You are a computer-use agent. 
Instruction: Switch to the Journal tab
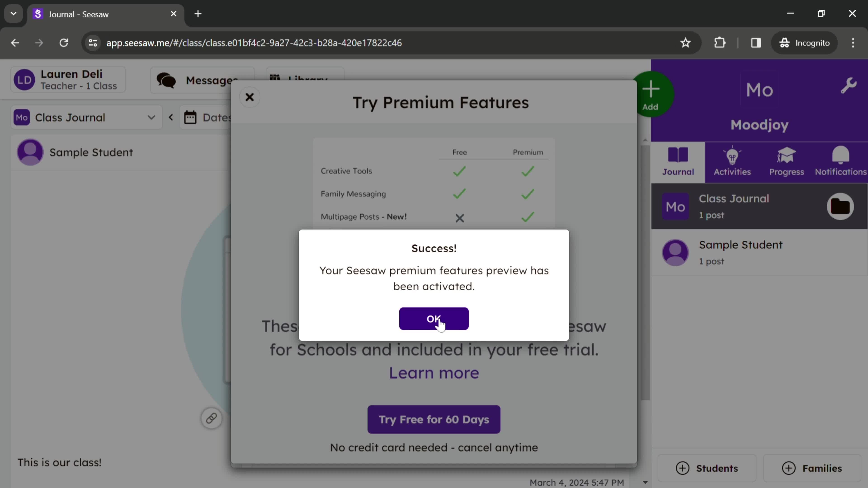pos(678,162)
